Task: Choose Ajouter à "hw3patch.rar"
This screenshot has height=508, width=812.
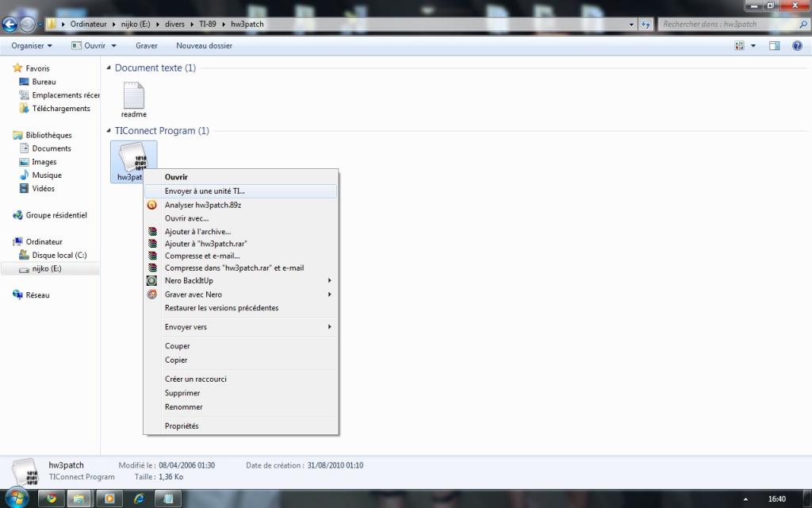Action: (241, 244)
